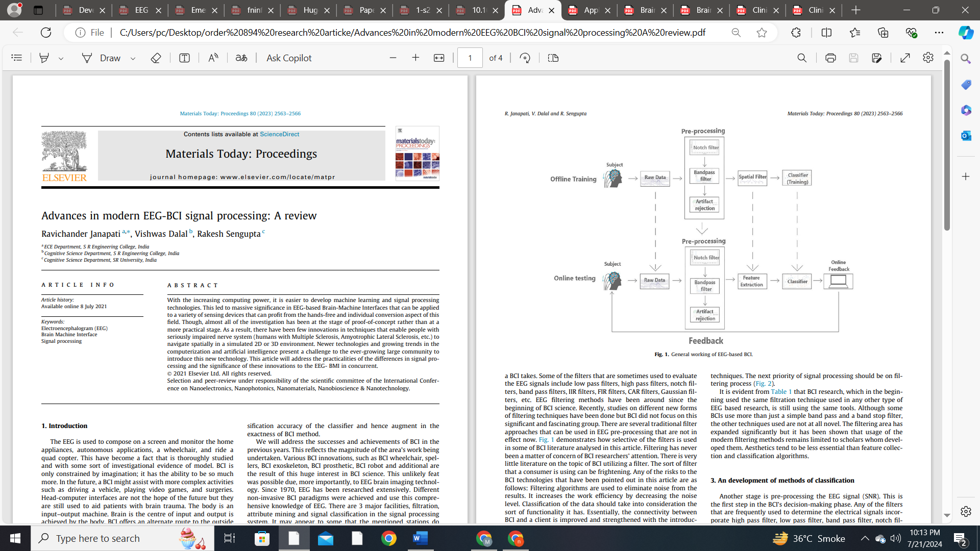This screenshot has width=980, height=551.
Task: Click the Save icon in PDF toolbar
Action: pyautogui.click(x=853, y=58)
